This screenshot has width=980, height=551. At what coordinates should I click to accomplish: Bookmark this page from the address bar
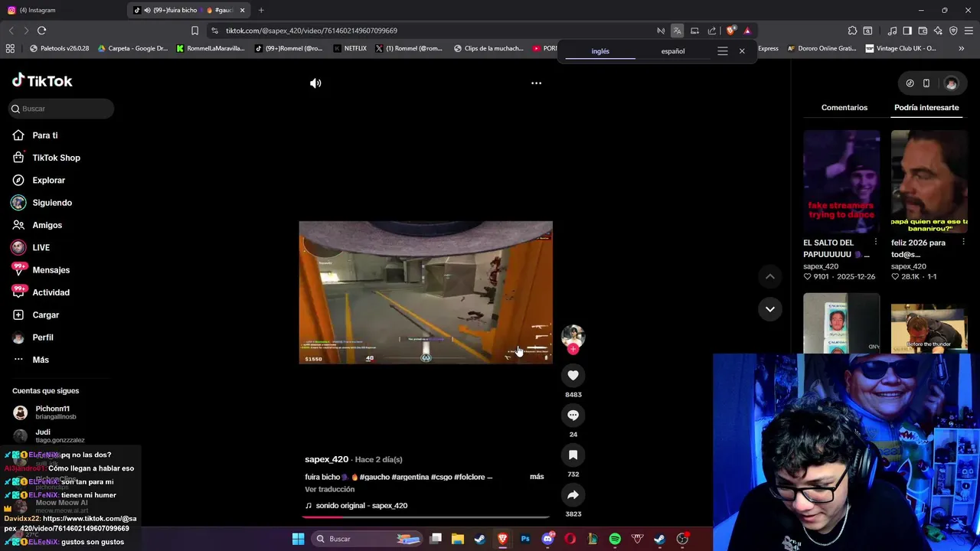pyautogui.click(x=194, y=31)
